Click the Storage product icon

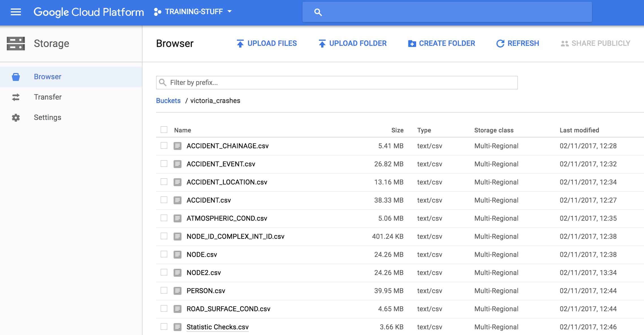pyautogui.click(x=16, y=44)
